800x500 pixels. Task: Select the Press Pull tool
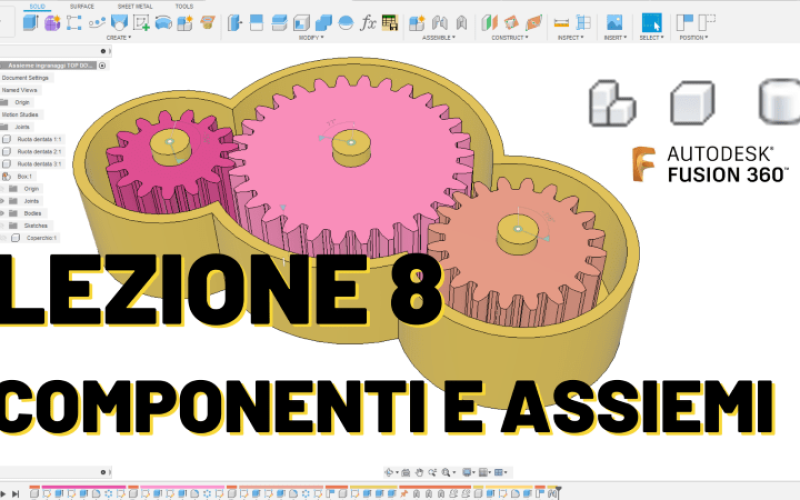[234, 23]
